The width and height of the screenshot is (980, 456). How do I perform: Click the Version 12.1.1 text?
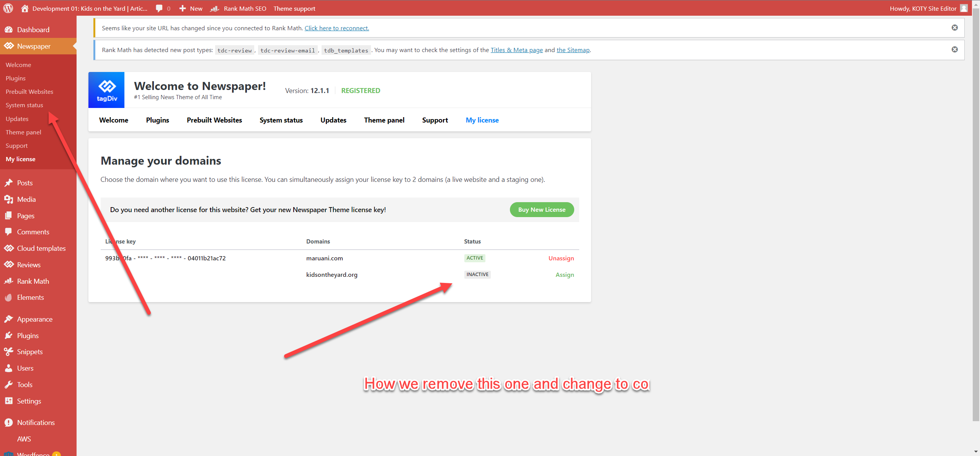(x=307, y=90)
